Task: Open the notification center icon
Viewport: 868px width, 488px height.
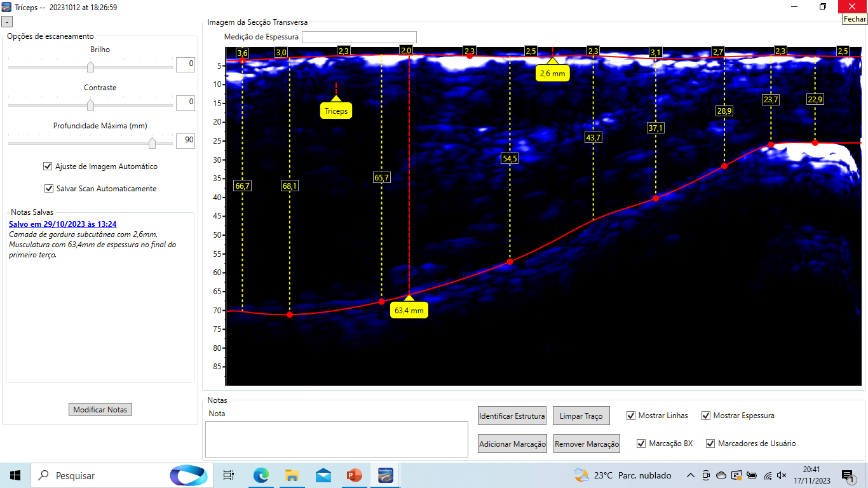Action: pyautogui.click(x=847, y=475)
